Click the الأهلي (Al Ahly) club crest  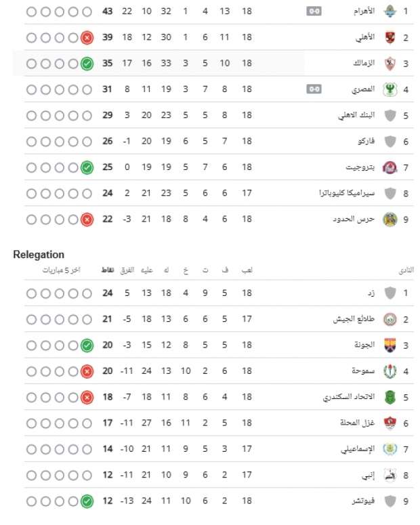(x=390, y=37)
